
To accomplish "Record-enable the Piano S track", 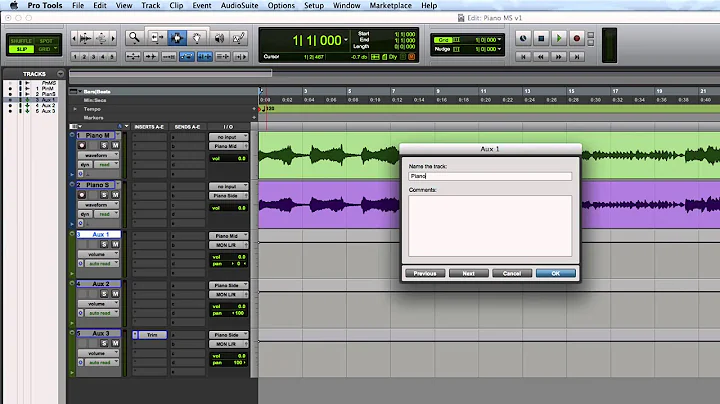I will click(x=82, y=195).
